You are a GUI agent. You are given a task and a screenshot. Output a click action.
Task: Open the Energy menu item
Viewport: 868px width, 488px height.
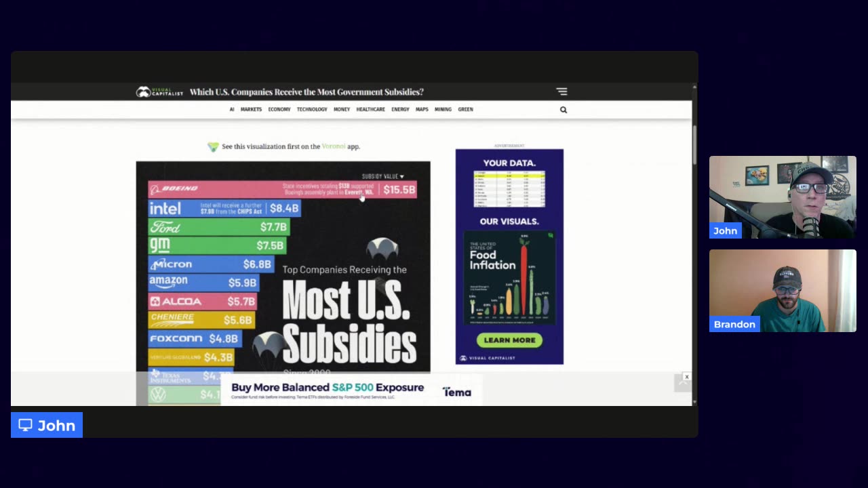400,109
